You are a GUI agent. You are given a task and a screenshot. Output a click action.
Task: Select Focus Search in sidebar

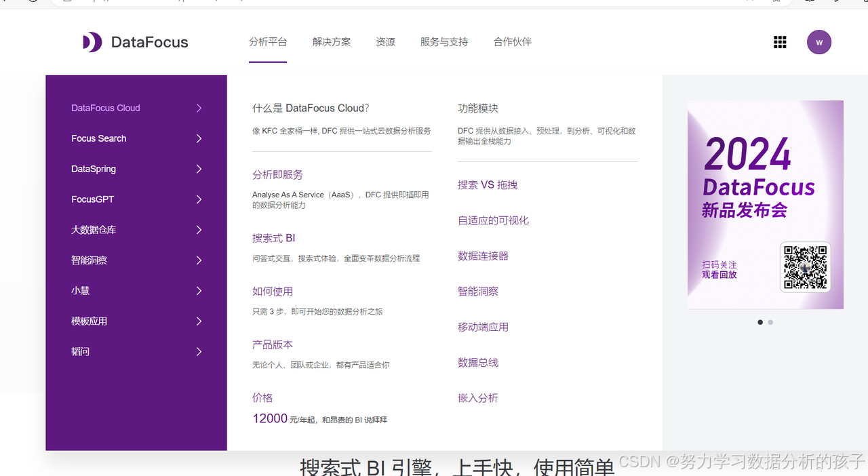pos(99,138)
